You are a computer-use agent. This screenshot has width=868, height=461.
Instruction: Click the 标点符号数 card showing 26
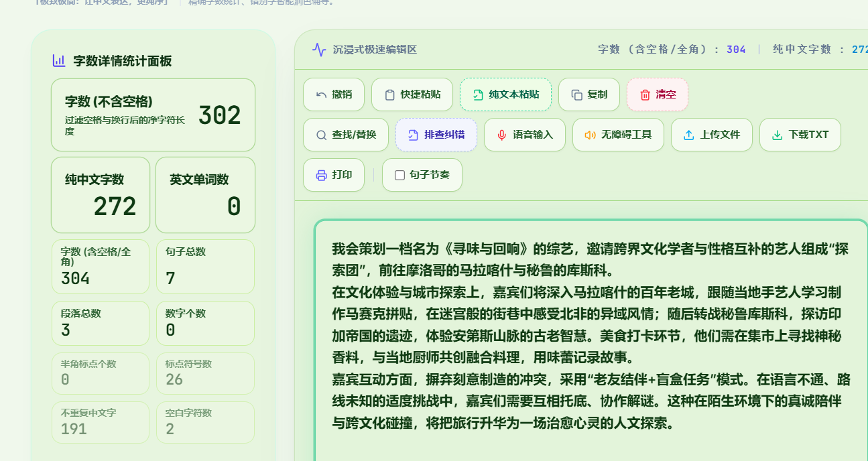205,374
